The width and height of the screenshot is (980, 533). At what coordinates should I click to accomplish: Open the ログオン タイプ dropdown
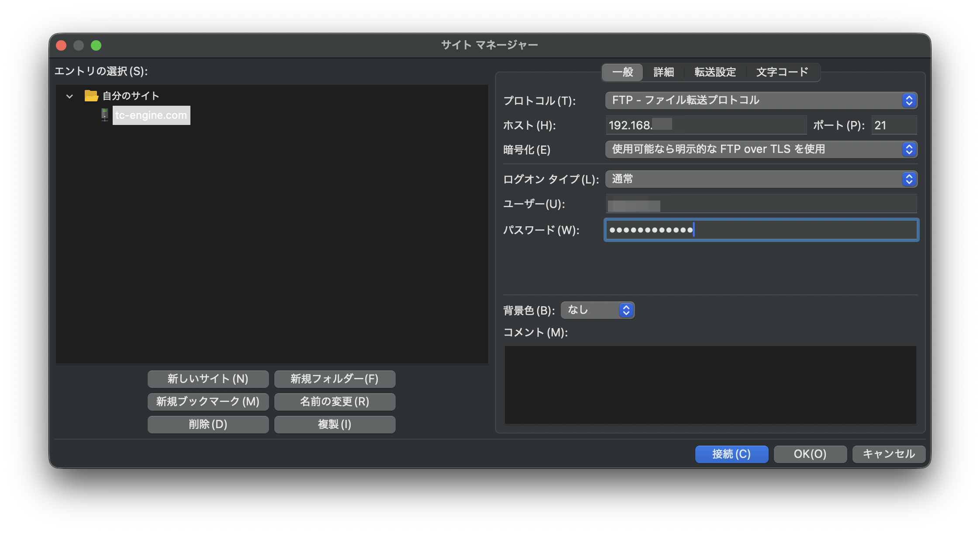point(761,179)
